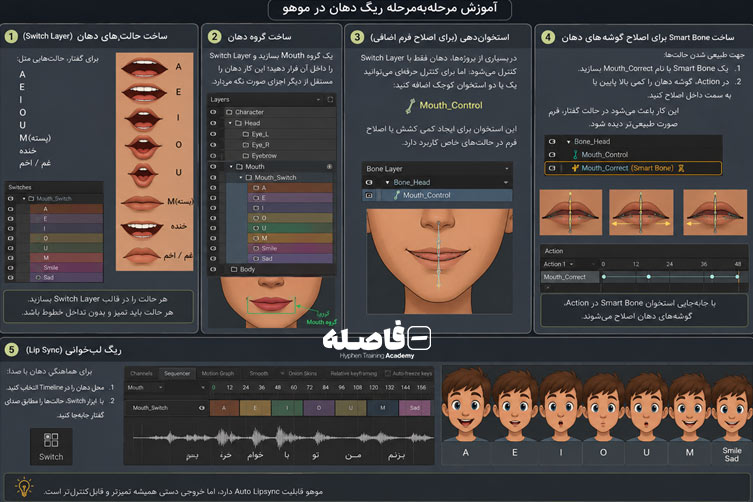Enable the Auto-freeze keys checkbox
753x502 pixels.
tap(387, 373)
